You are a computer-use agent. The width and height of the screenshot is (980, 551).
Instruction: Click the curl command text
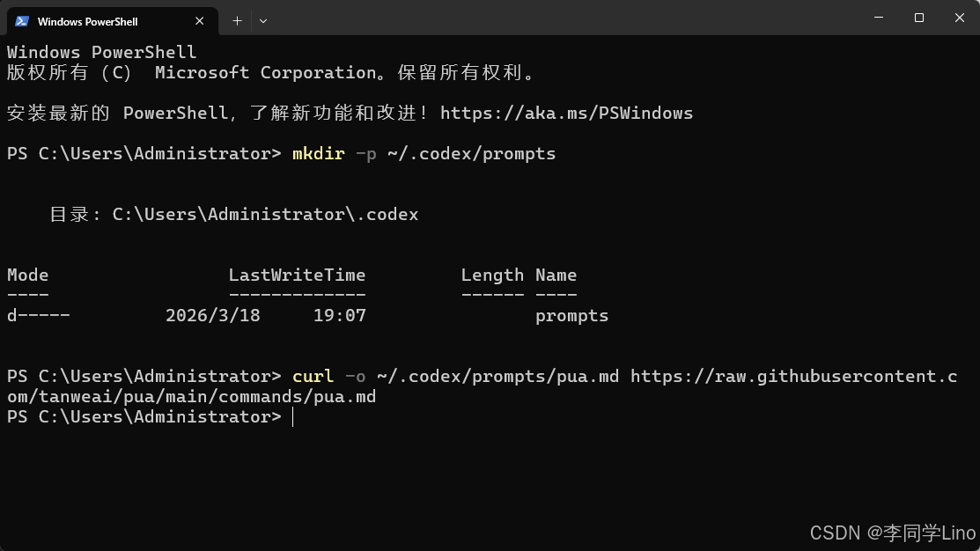pos(313,376)
